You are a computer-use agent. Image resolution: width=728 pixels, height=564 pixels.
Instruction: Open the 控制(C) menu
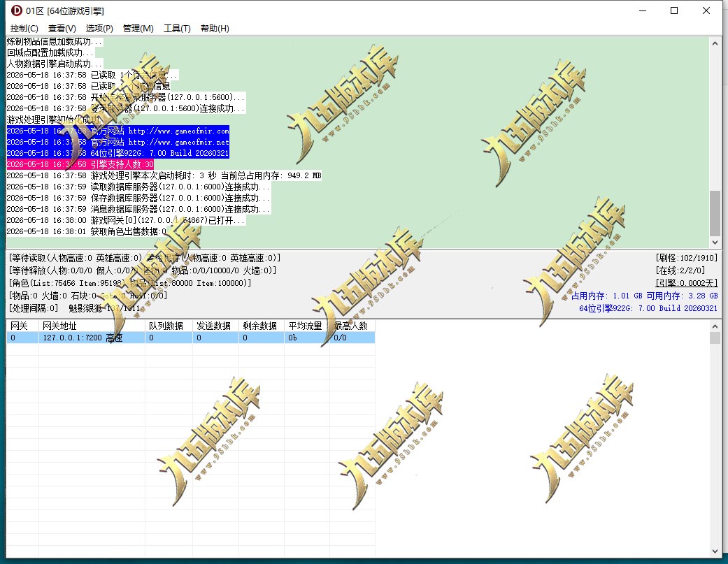[x=24, y=28]
